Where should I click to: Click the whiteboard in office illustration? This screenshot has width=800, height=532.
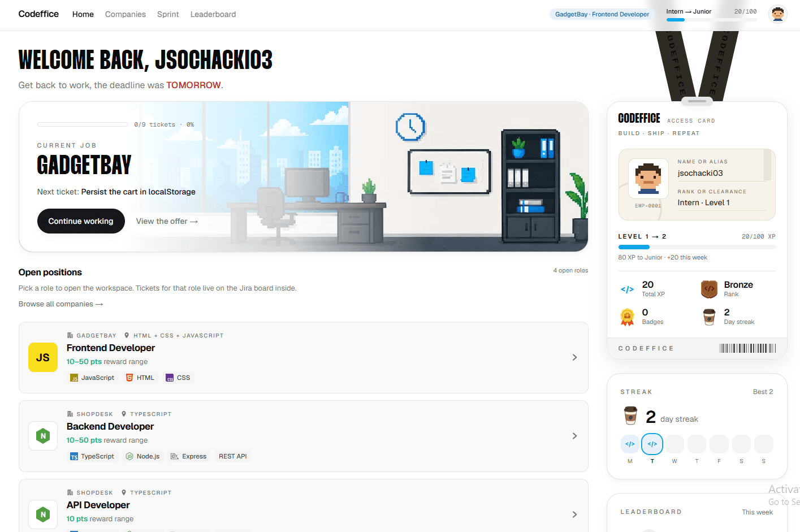(449, 172)
